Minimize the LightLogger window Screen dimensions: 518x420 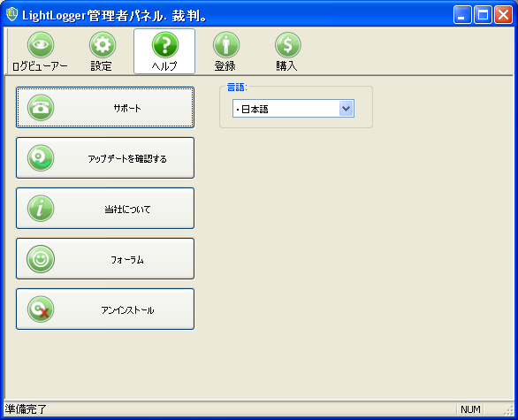click(x=462, y=15)
